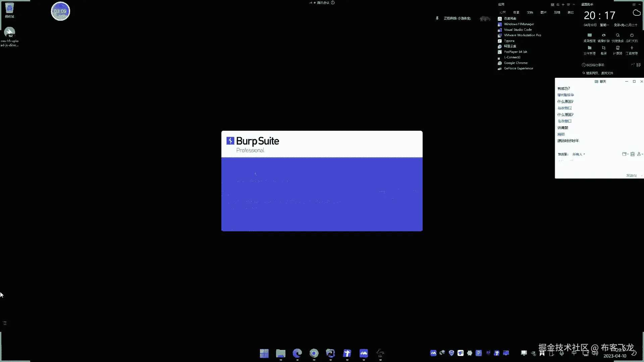Click the magnifier quick search icon
The width and height of the screenshot is (644, 362).
tap(618, 35)
